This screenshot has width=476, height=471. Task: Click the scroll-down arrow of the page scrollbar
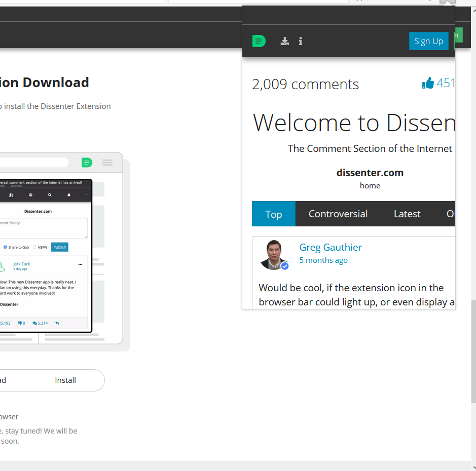[473, 467]
